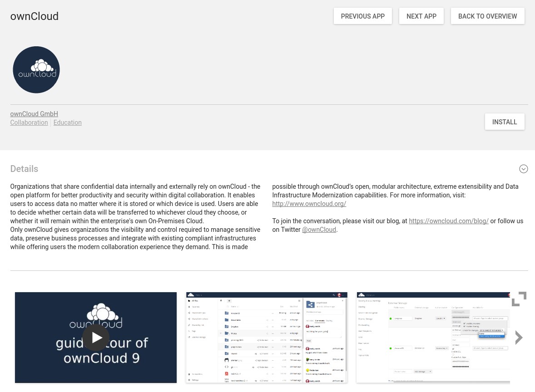Filter by the Collaboration category
This screenshot has height=392, width=535.
pos(29,122)
